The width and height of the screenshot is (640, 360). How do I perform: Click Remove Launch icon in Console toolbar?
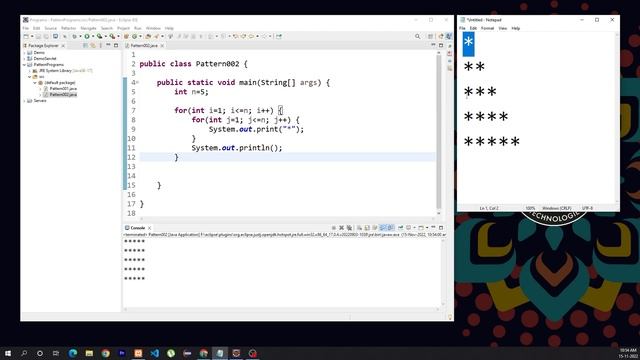point(341,228)
